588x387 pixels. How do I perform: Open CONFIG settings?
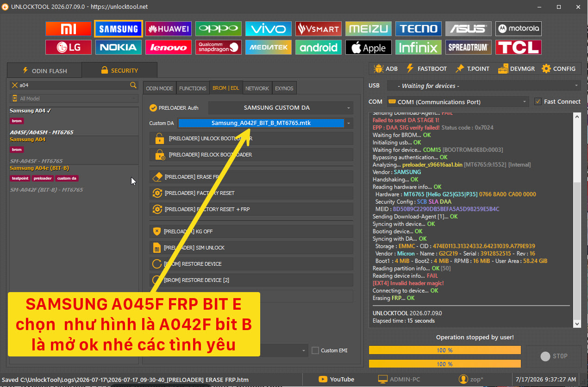[x=558, y=69]
